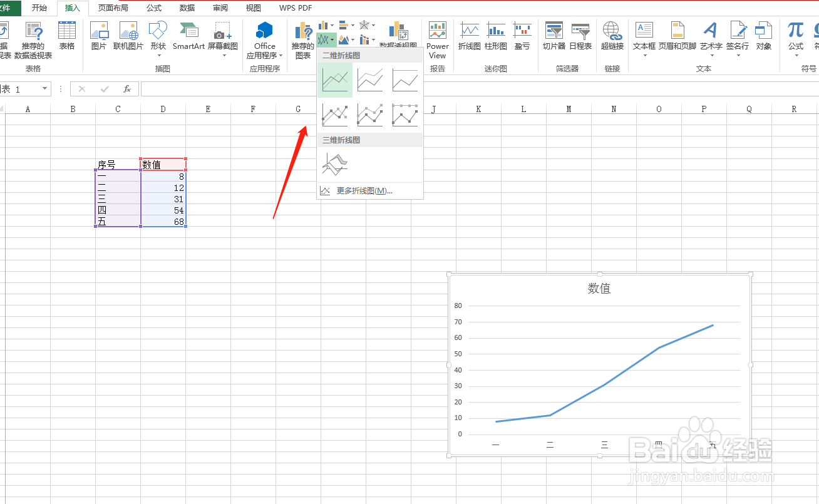Open 推荐的图表 recommended charts

tap(303, 40)
